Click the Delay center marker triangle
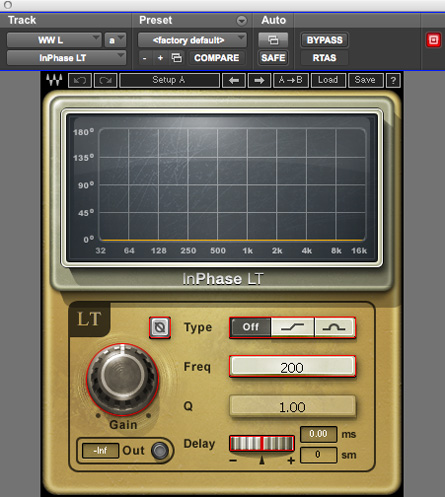 (262, 460)
